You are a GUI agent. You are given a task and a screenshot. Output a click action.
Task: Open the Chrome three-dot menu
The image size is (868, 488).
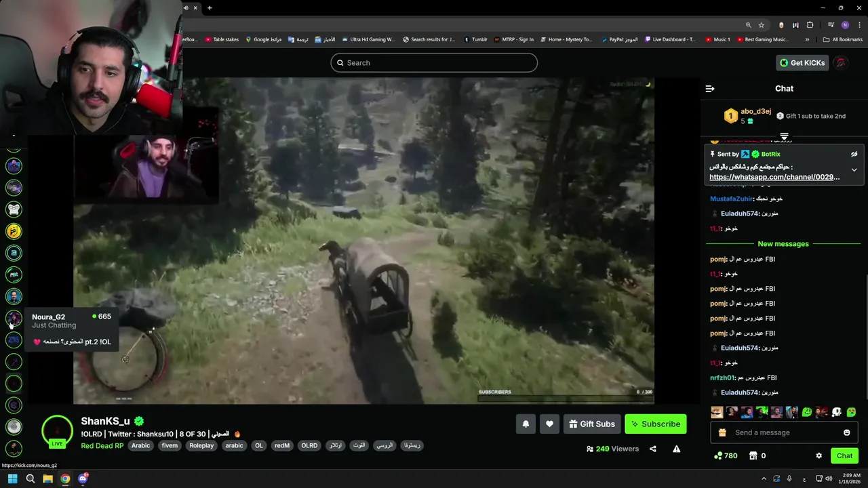pyautogui.click(x=858, y=25)
